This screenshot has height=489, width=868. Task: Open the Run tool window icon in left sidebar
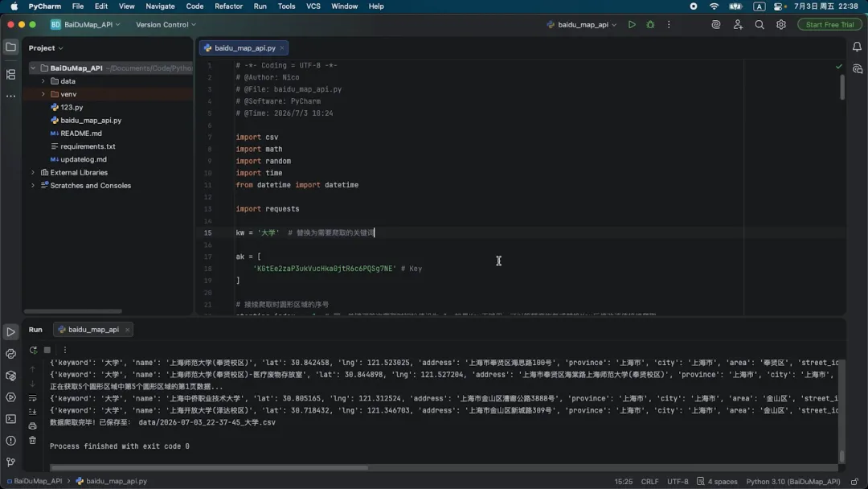tap(10, 332)
